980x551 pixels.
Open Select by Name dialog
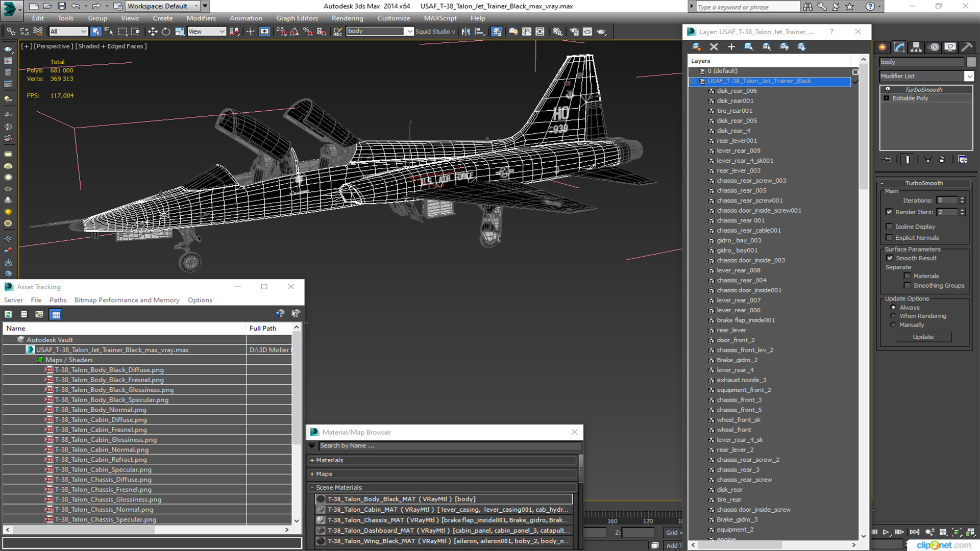point(109,32)
